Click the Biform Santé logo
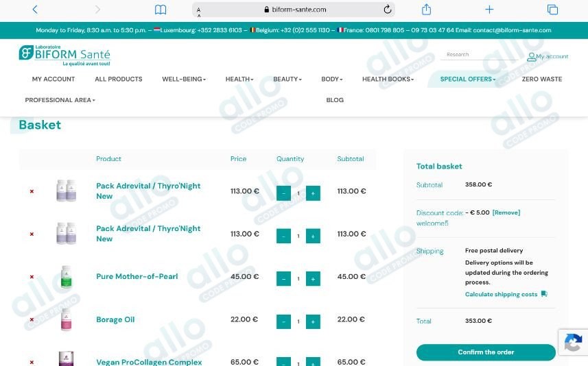Image resolution: width=588 pixels, height=366 pixels. (64, 56)
